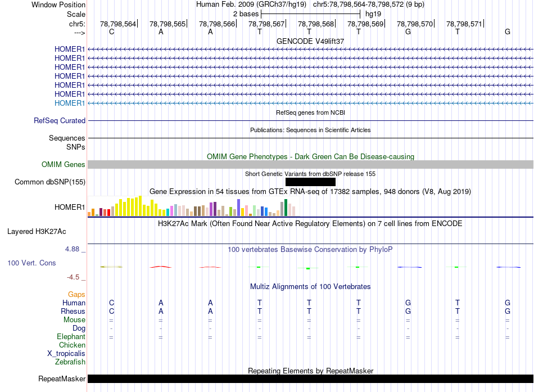Click the OMIM Genes track label
The height and width of the screenshot is (392, 534).
[x=63, y=164]
